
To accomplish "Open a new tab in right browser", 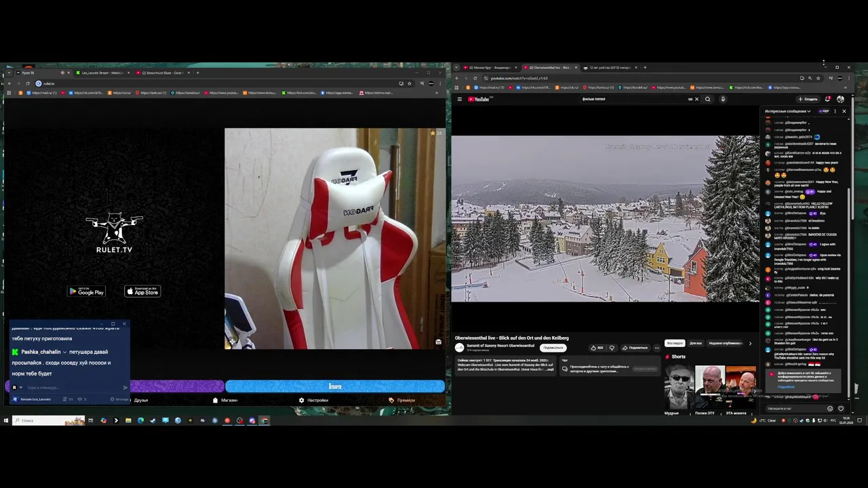I will (x=645, y=68).
